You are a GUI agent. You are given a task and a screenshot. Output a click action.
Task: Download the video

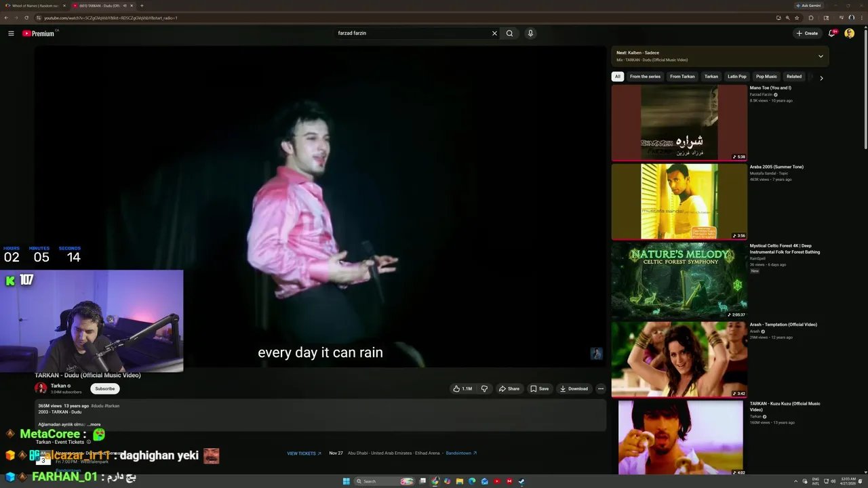click(574, 389)
